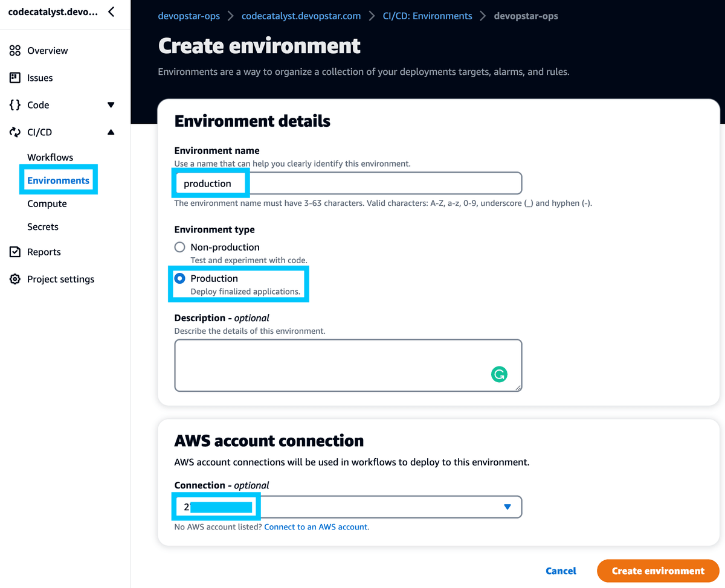Click the Project settings gear icon
The image size is (725, 588).
15,279
